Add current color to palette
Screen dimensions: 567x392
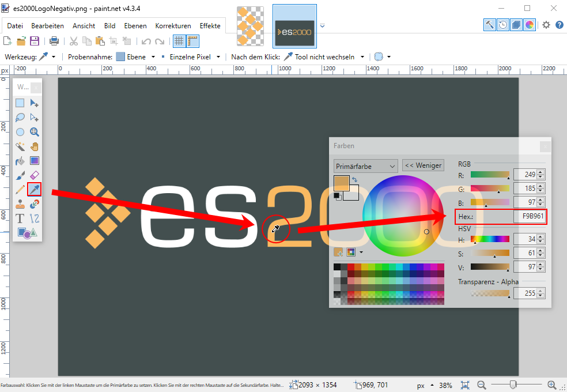point(338,252)
